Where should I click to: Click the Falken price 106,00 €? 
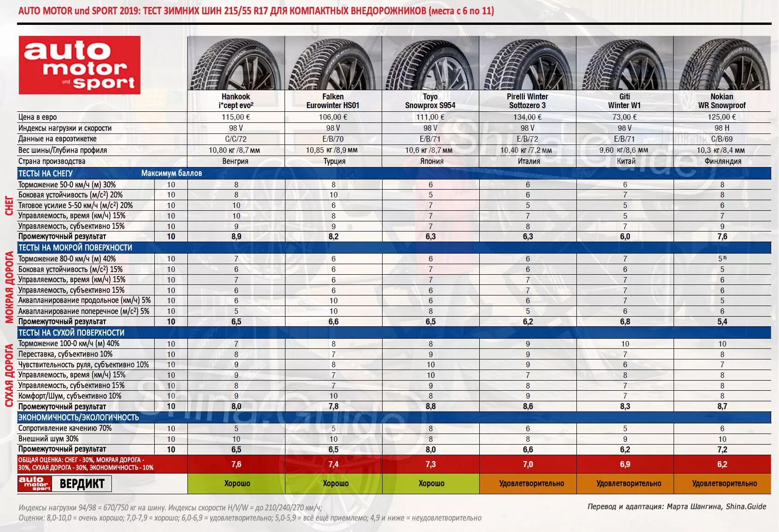point(333,117)
